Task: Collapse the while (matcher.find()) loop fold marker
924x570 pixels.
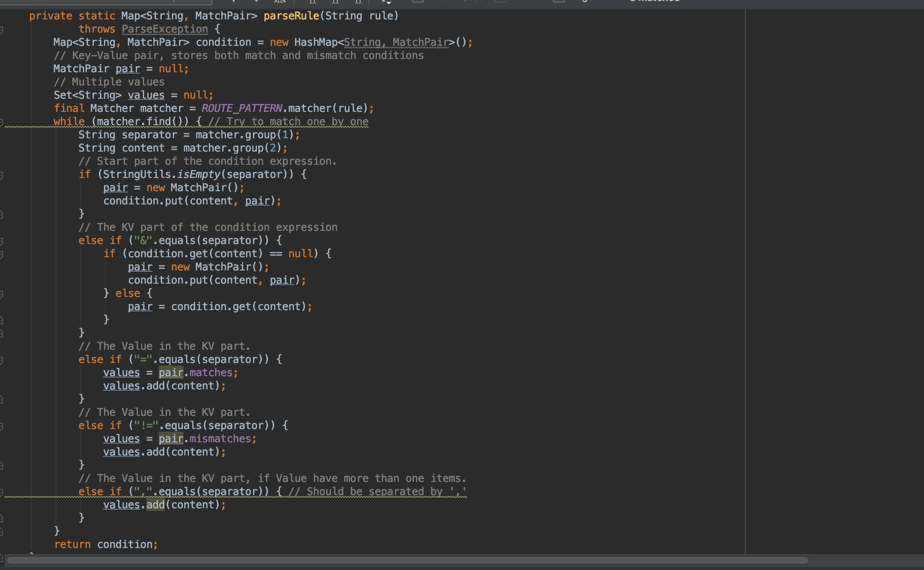Action: pos(2,122)
